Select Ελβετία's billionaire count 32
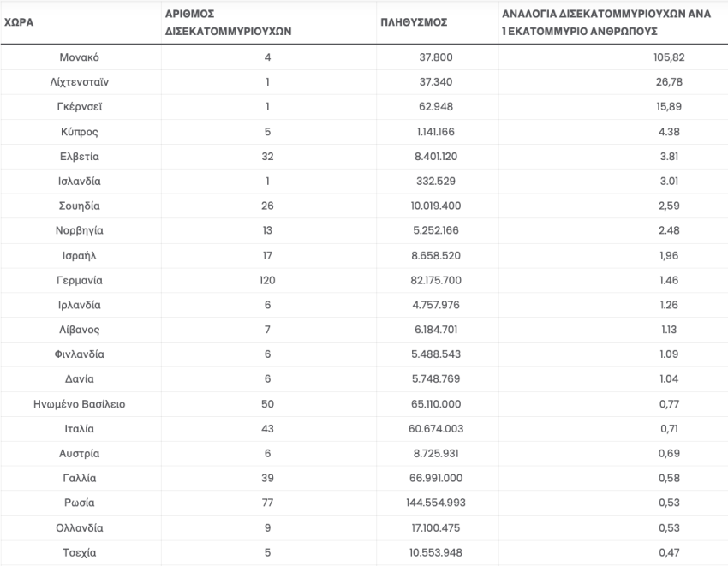The image size is (728, 566). 268,157
